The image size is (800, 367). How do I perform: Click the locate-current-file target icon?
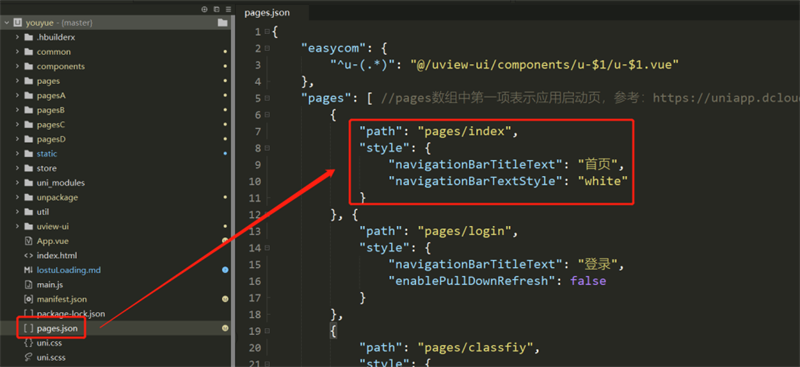(205, 9)
